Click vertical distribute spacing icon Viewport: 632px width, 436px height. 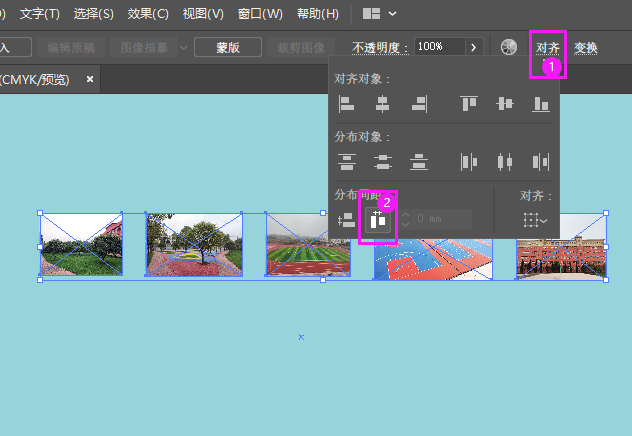(x=346, y=220)
